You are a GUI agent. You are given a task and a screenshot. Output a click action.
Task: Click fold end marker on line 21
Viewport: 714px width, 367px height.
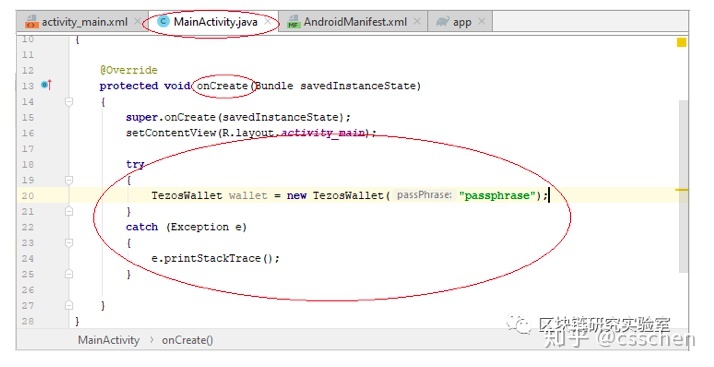tap(69, 211)
